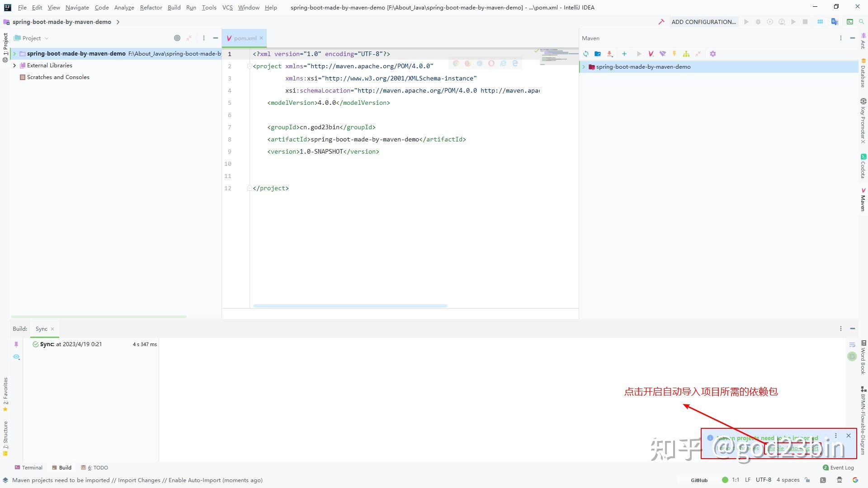Open Event Log in status bar
The image size is (868, 488).
coord(838,468)
